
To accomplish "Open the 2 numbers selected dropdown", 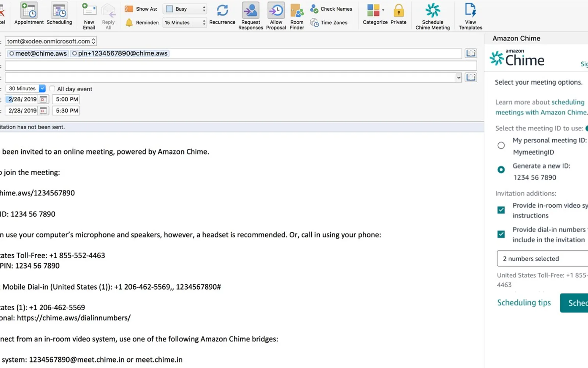I will click(x=542, y=259).
